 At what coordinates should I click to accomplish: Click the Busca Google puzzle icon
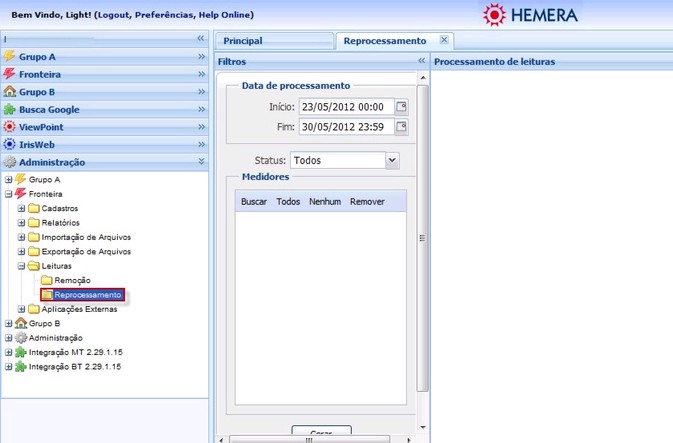tap(10, 110)
